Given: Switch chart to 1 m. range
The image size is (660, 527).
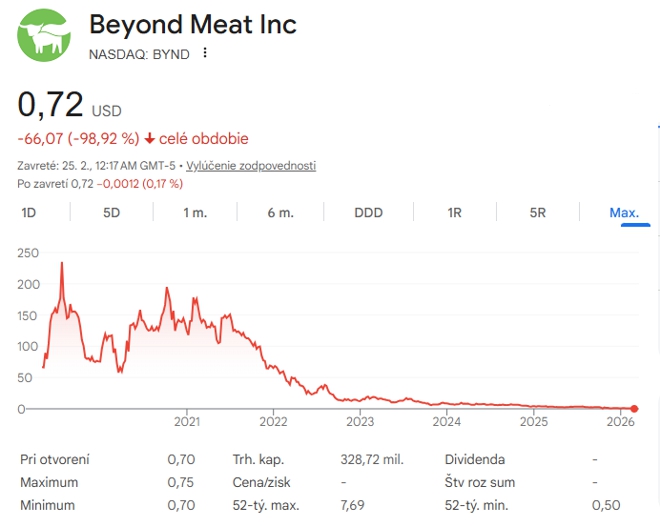Looking at the screenshot, I should 195,212.
